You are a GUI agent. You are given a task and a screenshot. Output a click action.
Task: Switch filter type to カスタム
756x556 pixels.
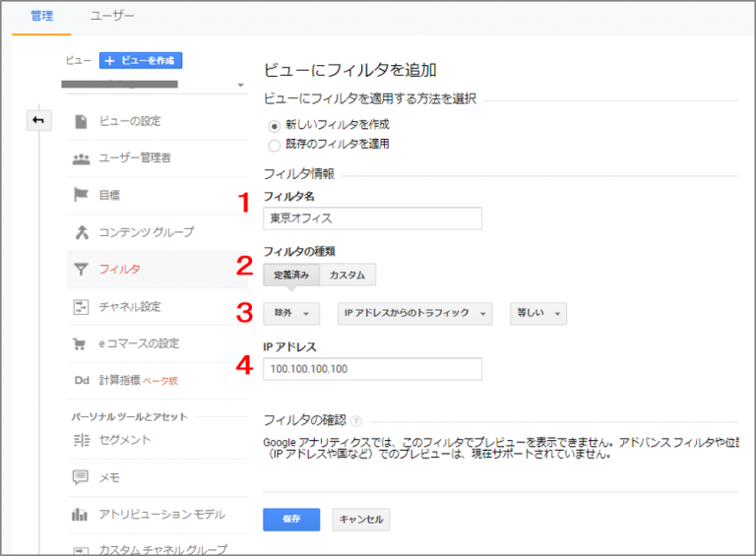click(348, 275)
